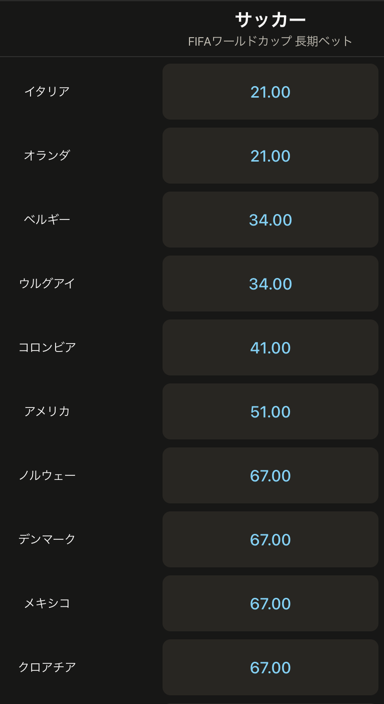Viewport: 384px width, 704px height.
Task: Click the オランダ team label
Action: coord(47,156)
